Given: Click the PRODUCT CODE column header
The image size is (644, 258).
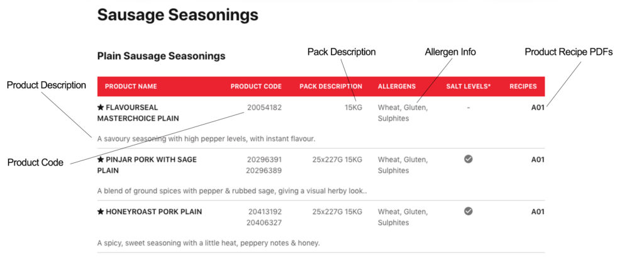Looking at the screenshot, I should tap(257, 87).
